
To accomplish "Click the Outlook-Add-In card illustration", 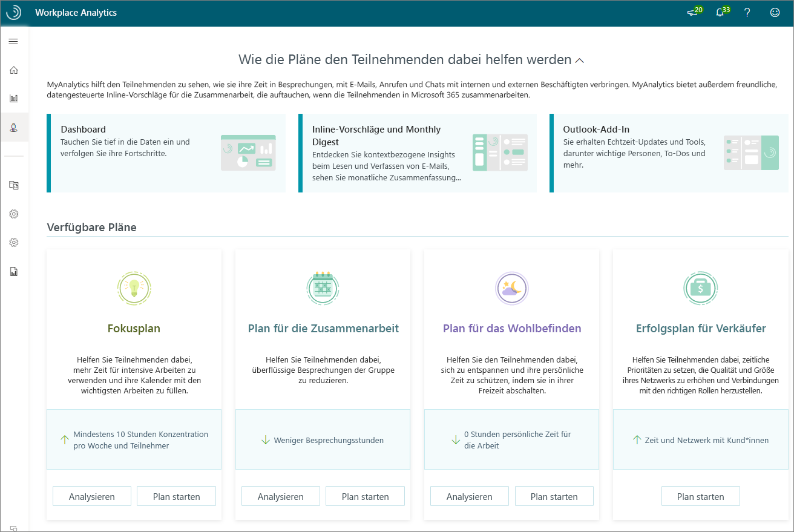I will pos(751,153).
